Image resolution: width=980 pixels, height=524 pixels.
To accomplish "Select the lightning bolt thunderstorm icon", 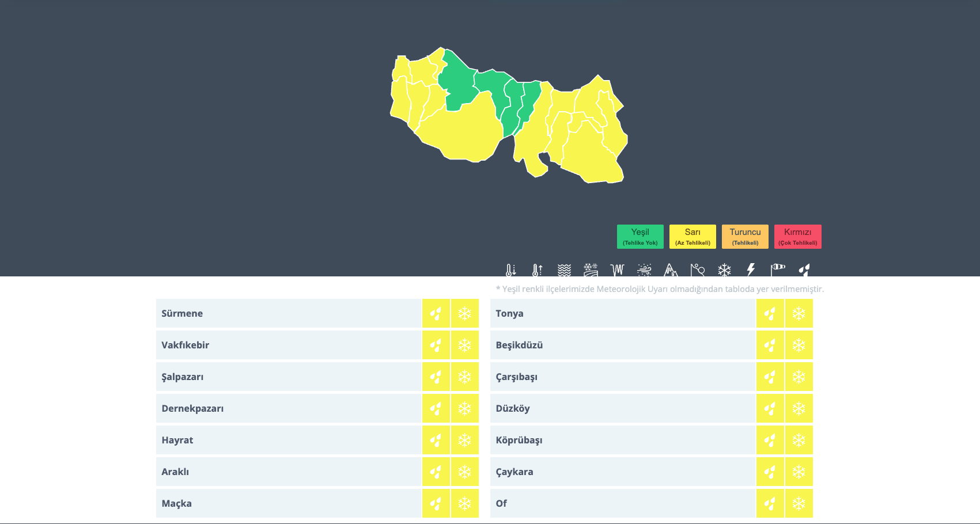I will point(751,270).
